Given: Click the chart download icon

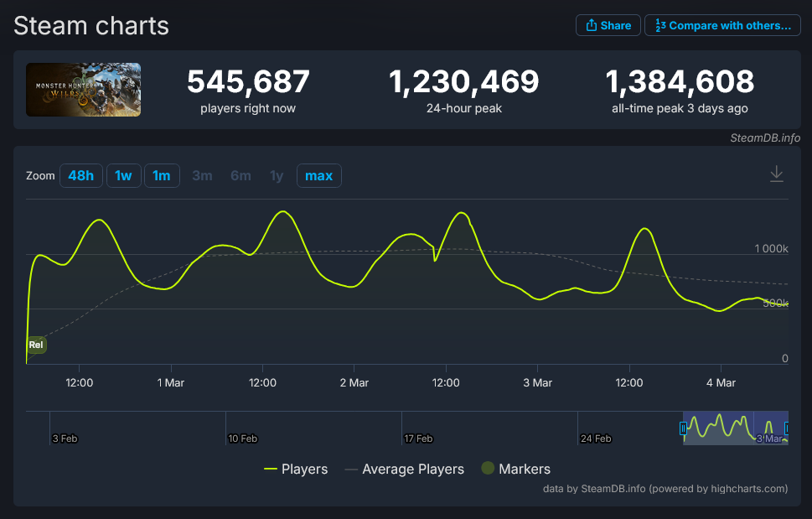Looking at the screenshot, I should (777, 174).
